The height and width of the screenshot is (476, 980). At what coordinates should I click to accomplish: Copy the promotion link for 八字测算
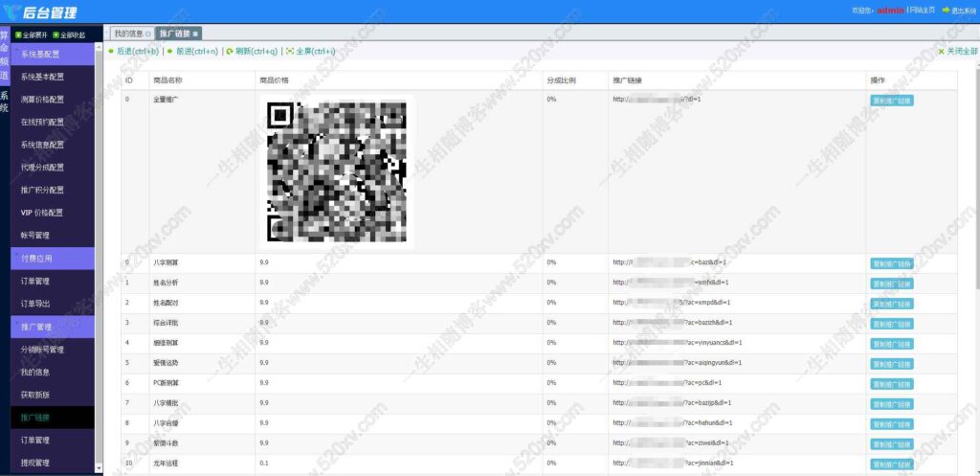tap(891, 263)
